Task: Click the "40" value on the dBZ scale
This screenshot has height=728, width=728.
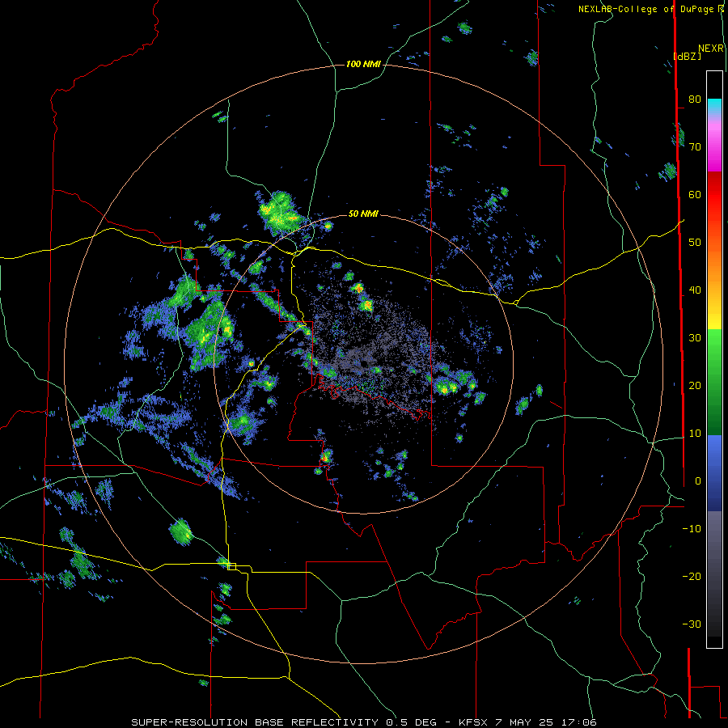Action: 695,290
